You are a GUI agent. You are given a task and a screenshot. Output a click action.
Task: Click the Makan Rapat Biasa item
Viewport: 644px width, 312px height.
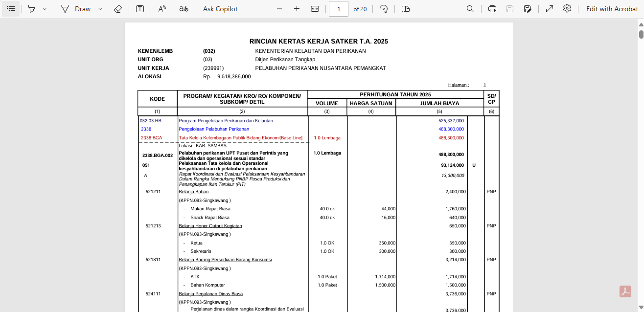[210, 209]
